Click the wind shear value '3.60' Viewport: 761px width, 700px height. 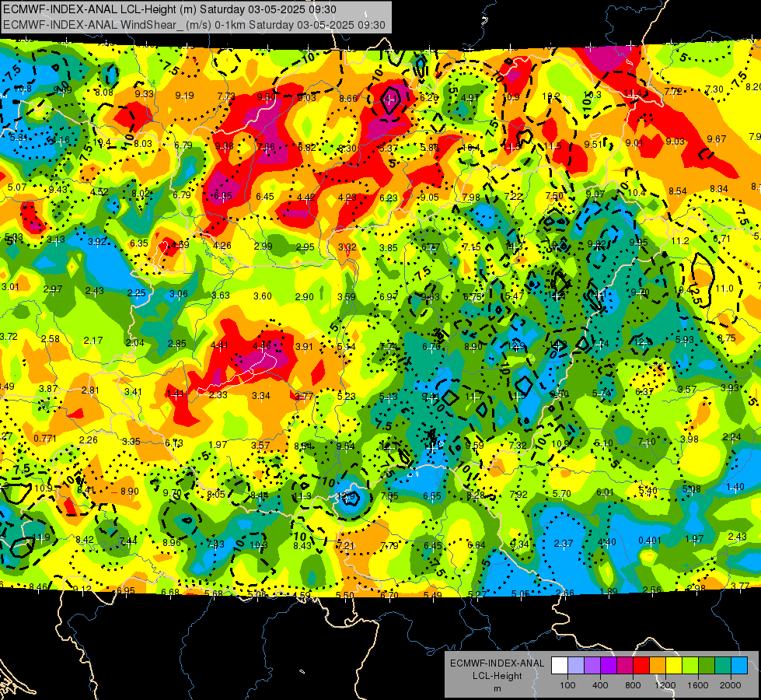[x=263, y=296]
